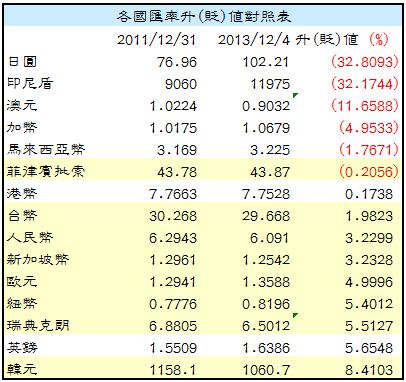Click the 2011/12/31 column header
Screen dimensions: 406x382
coord(157,40)
